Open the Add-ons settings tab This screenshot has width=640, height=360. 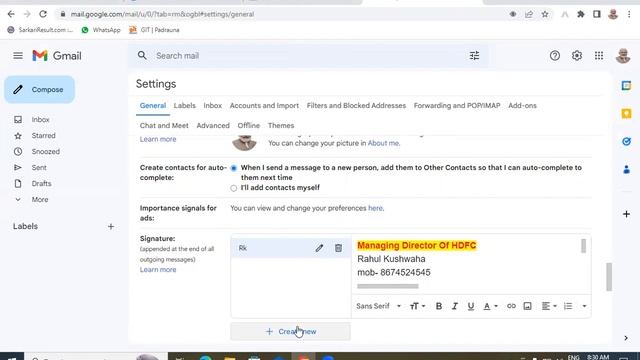pyautogui.click(x=522, y=106)
